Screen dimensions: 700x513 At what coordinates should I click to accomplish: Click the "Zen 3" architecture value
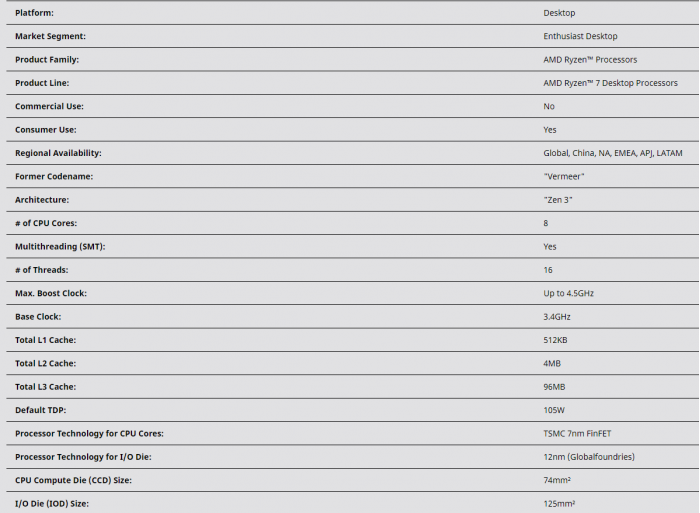[x=558, y=200]
